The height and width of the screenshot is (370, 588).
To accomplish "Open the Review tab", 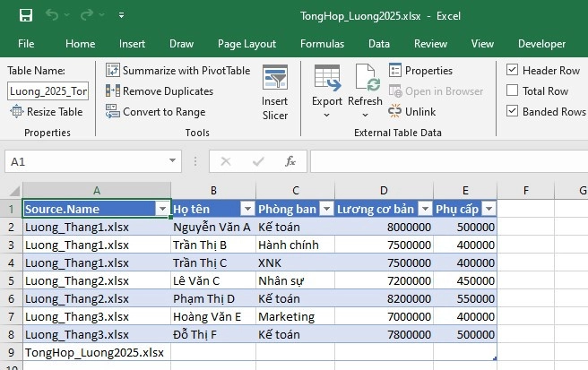I will point(430,44).
